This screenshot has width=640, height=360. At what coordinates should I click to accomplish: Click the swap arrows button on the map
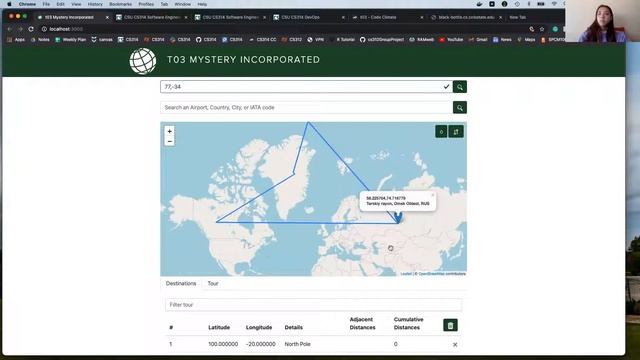[x=456, y=132]
